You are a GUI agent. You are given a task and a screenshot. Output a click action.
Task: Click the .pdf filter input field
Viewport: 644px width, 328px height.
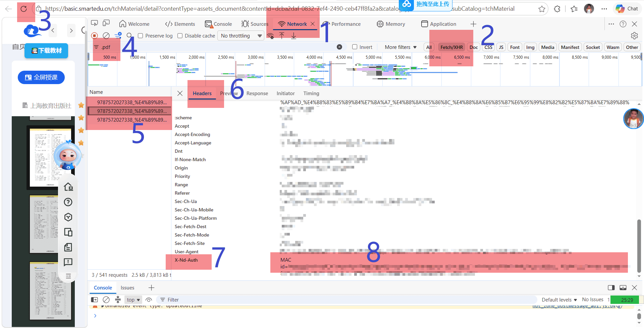(218, 47)
